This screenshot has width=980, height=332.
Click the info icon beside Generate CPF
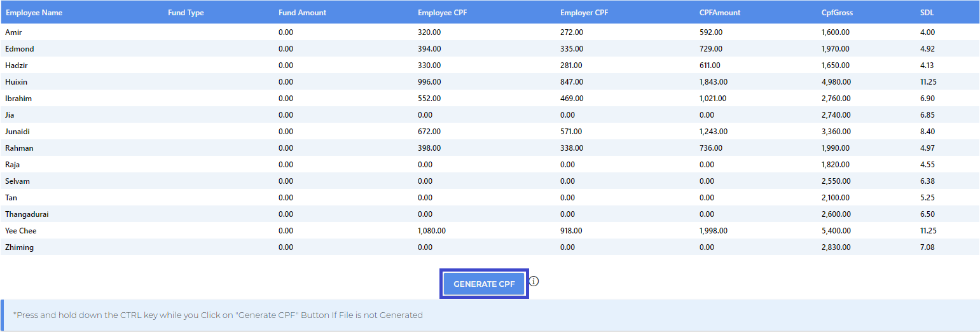pyautogui.click(x=534, y=281)
